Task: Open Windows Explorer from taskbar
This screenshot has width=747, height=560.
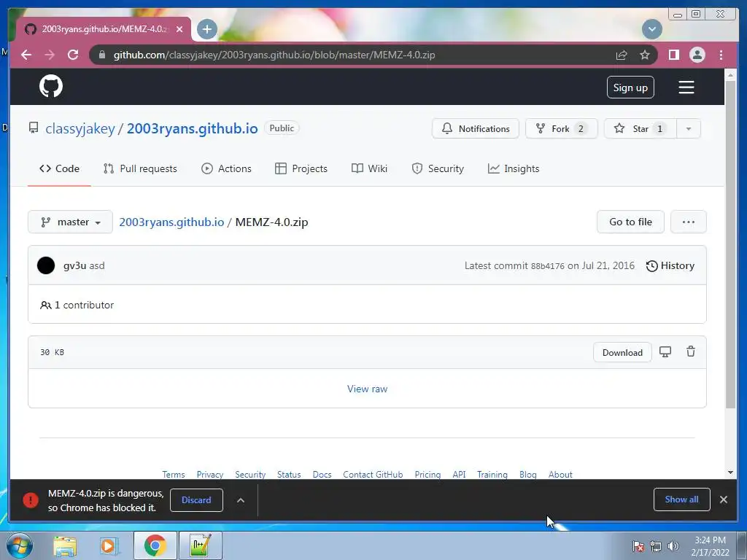Action: tap(65, 545)
